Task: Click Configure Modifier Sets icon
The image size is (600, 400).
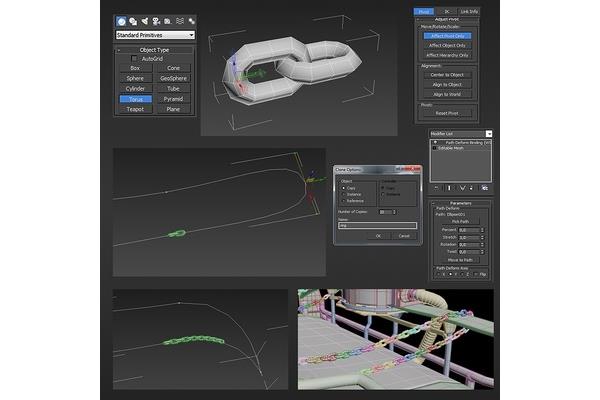Action: point(484,188)
